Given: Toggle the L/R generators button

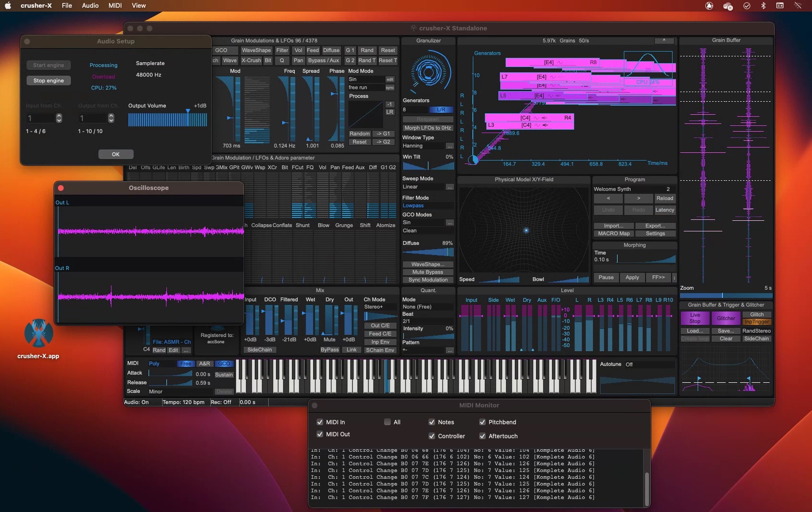Looking at the screenshot, I should pyautogui.click(x=441, y=109).
